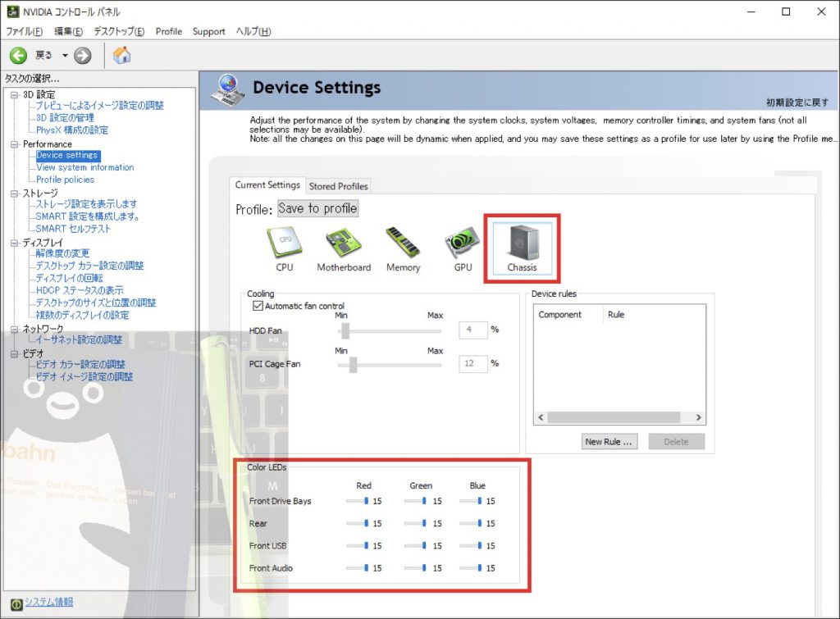Select the Motherboard device icon

pyautogui.click(x=344, y=249)
